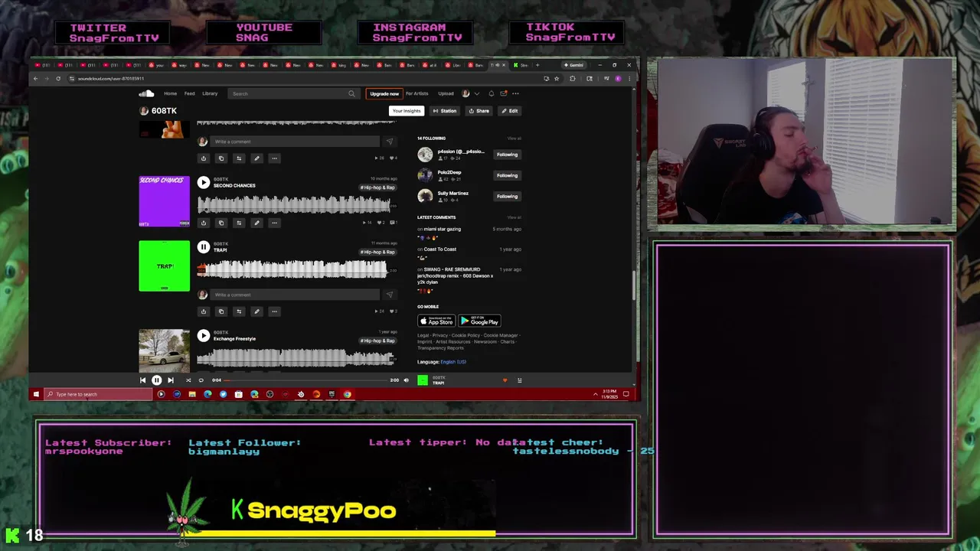The width and height of the screenshot is (980, 551).
Task: Open For Artists nav item
Action: [x=416, y=93]
